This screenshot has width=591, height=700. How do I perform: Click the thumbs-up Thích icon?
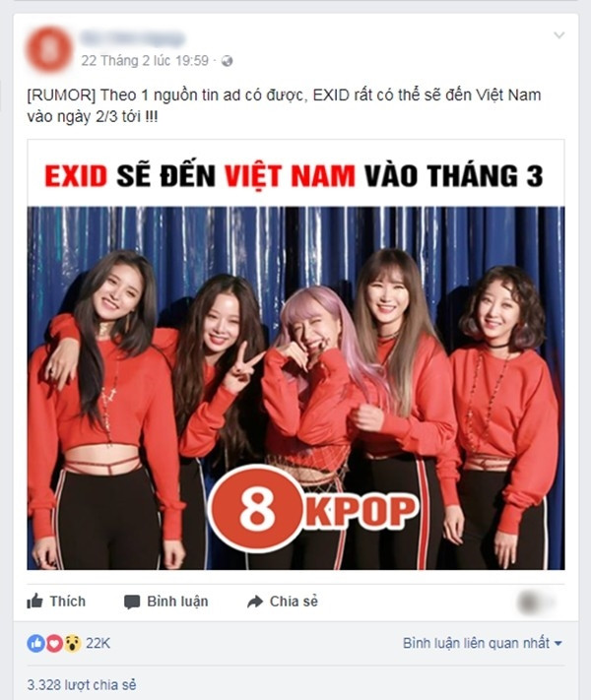tap(34, 602)
